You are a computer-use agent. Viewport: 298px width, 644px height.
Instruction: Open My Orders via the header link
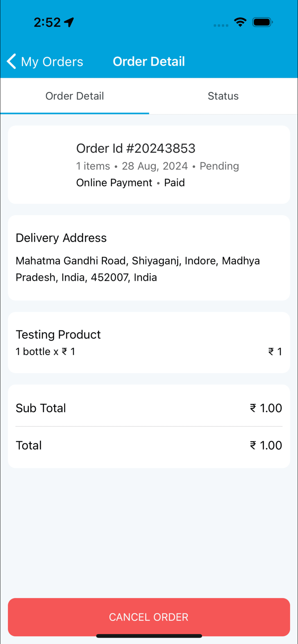click(x=52, y=61)
